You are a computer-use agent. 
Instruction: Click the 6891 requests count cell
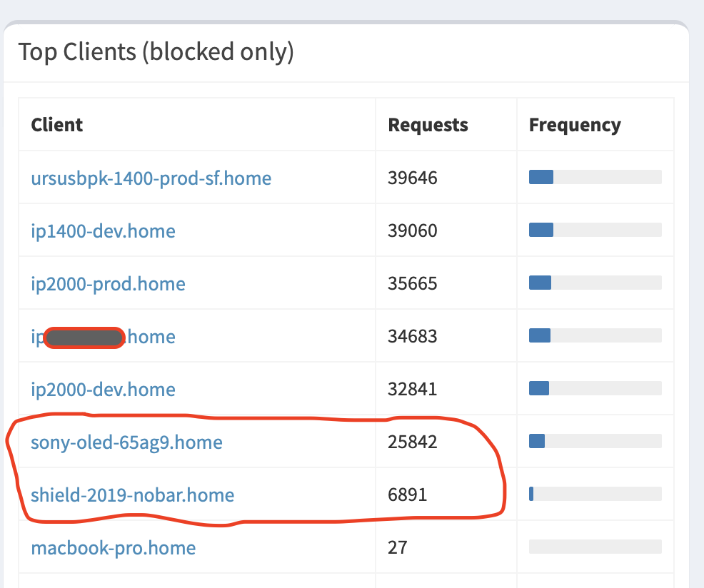(407, 495)
